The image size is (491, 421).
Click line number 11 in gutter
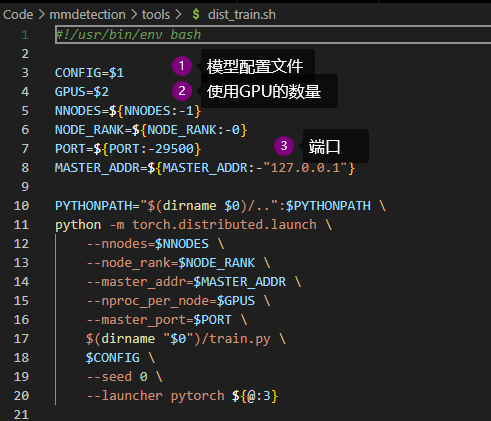tap(21, 225)
